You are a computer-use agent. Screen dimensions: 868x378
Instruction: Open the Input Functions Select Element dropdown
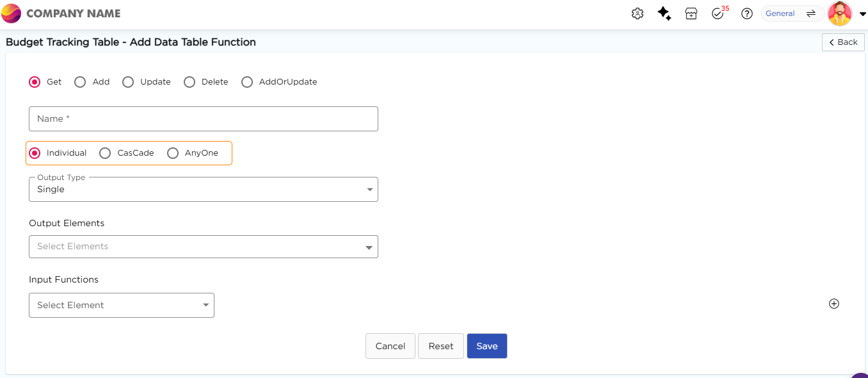point(122,306)
